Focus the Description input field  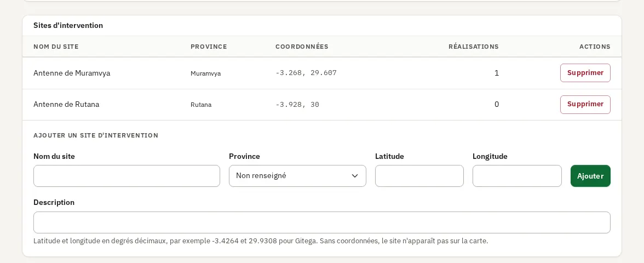[321, 222]
